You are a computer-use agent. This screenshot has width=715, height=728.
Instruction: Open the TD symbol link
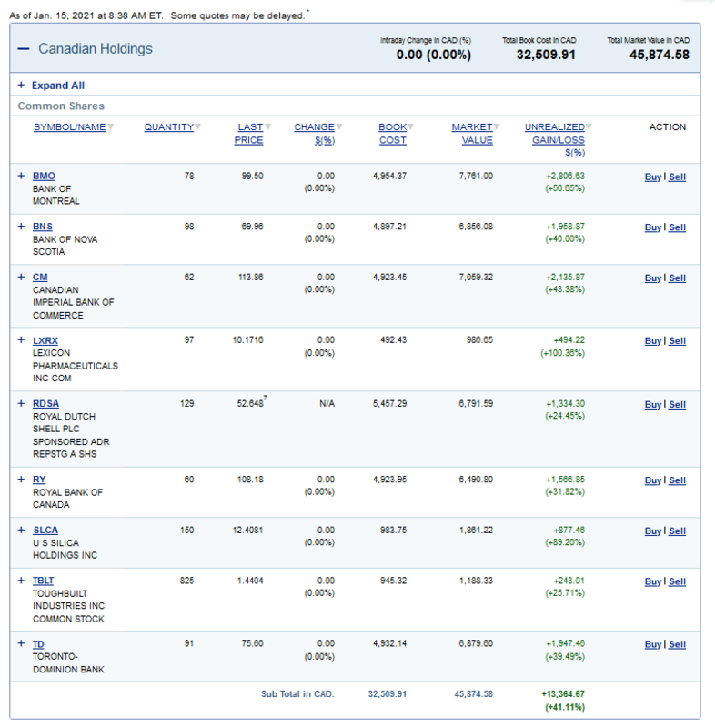(x=38, y=644)
